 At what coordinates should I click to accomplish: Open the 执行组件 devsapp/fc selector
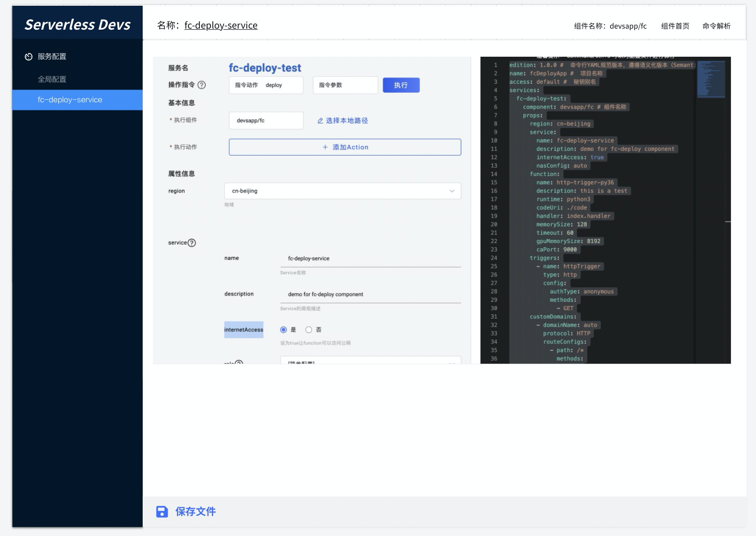point(266,121)
